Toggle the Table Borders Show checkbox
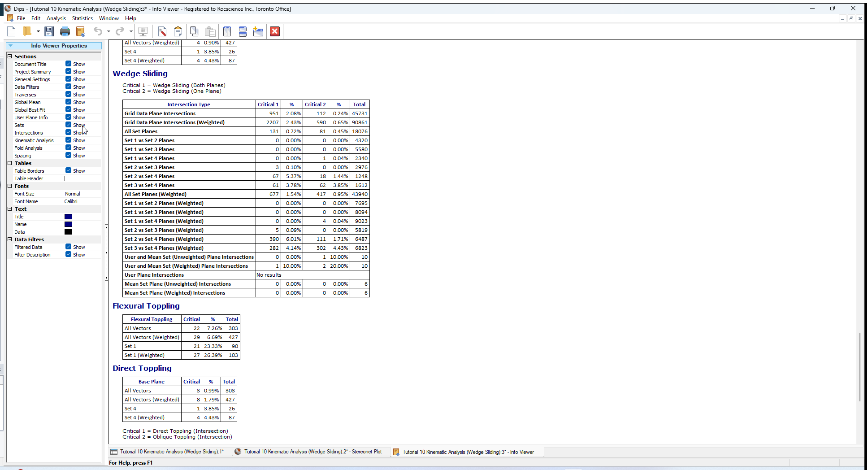Image resolution: width=868 pixels, height=470 pixels. click(x=69, y=170)
